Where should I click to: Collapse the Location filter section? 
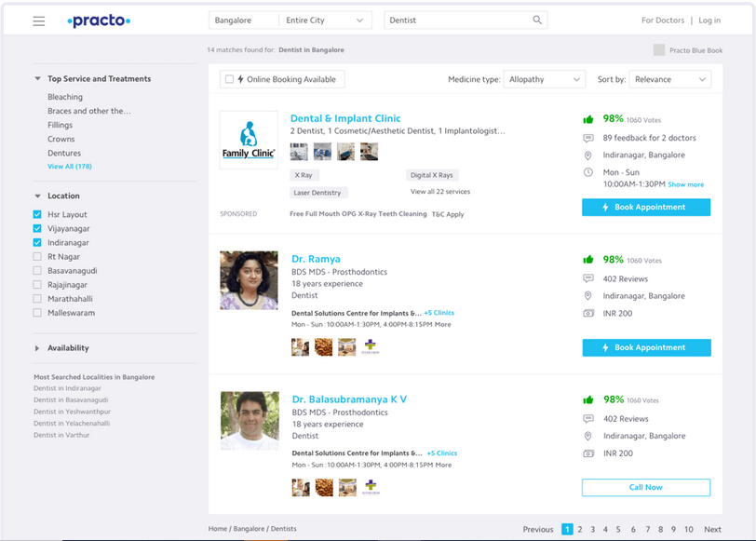coord(37,196)
